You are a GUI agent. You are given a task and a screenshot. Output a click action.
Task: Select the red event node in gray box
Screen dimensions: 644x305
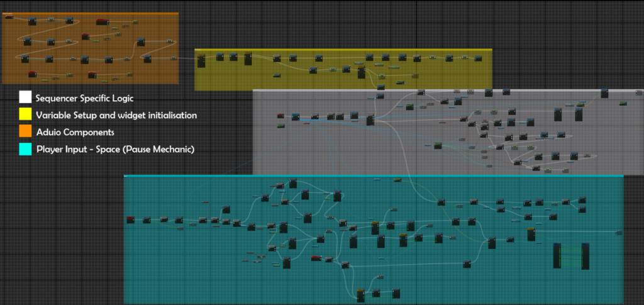click(281, 116)
